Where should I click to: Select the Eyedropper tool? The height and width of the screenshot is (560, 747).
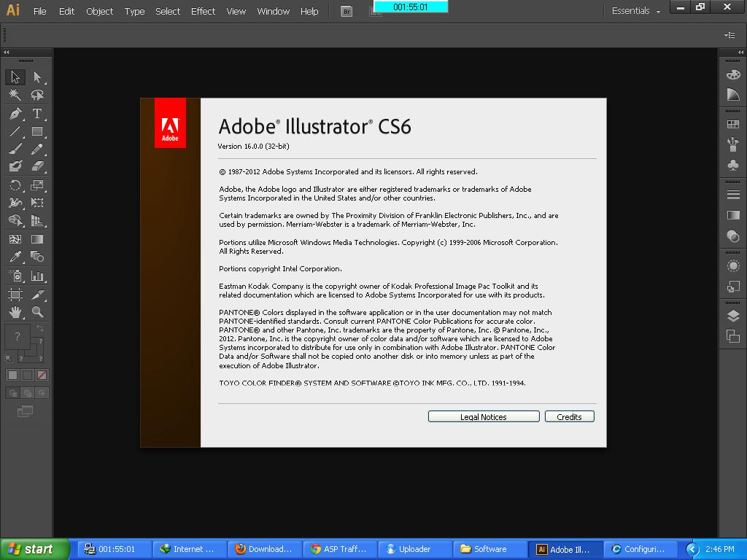click(x=15, y=257)
